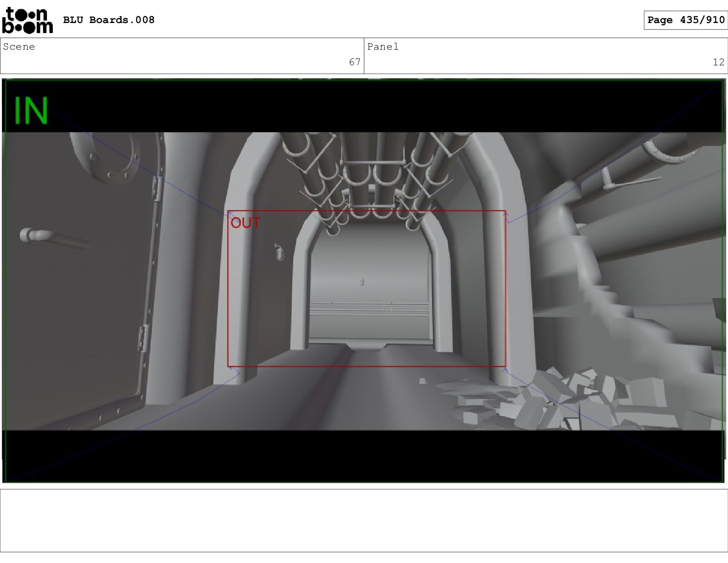Viewport: 728px width, 563px height.
Task: Select the BLU Boards.008 title text
Action: [108, 20]
